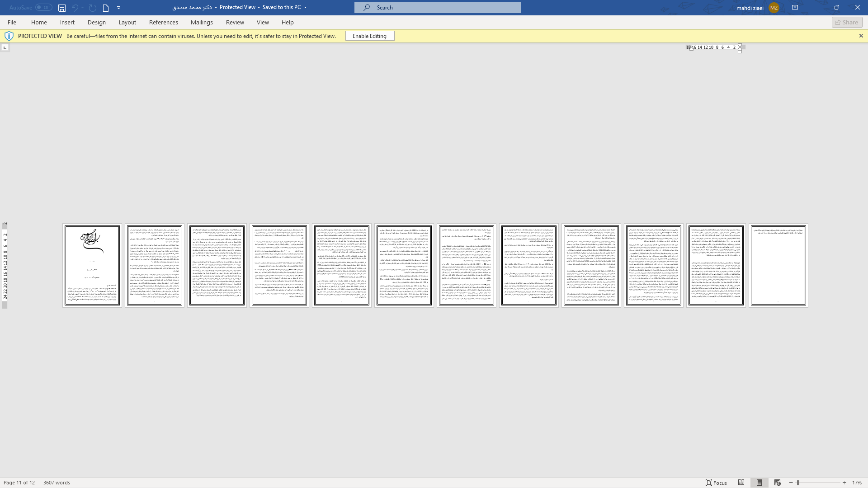Enable Editing by clicking the yellow bar button
Viewport: 868px width, 488px height.
369,36
